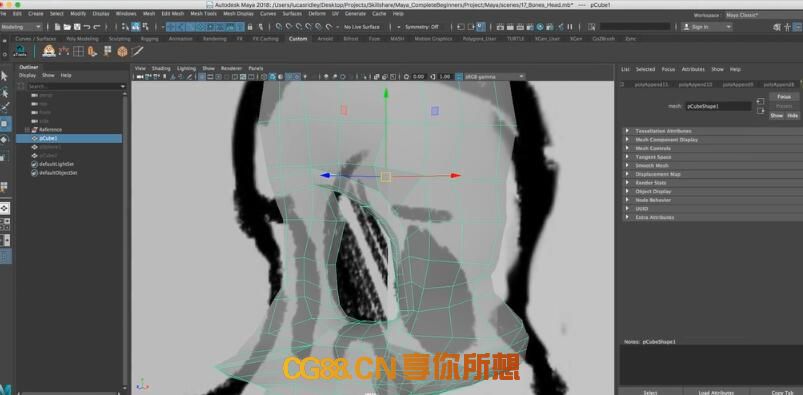Click the Open Scene folder icon
The width and height of the screenshot is (803, 395).
click(67, 27)
